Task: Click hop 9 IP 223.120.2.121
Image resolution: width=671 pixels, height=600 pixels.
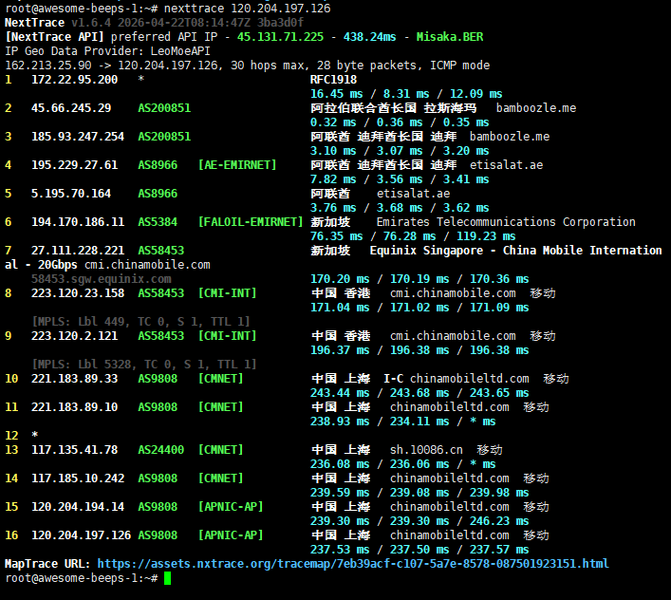Action: pos(74,336)
